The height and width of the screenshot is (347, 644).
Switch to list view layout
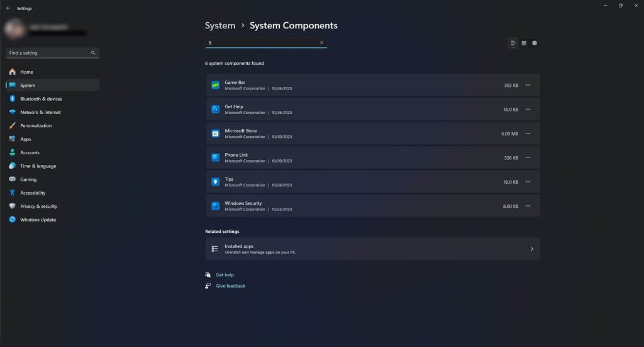point(513,43)
